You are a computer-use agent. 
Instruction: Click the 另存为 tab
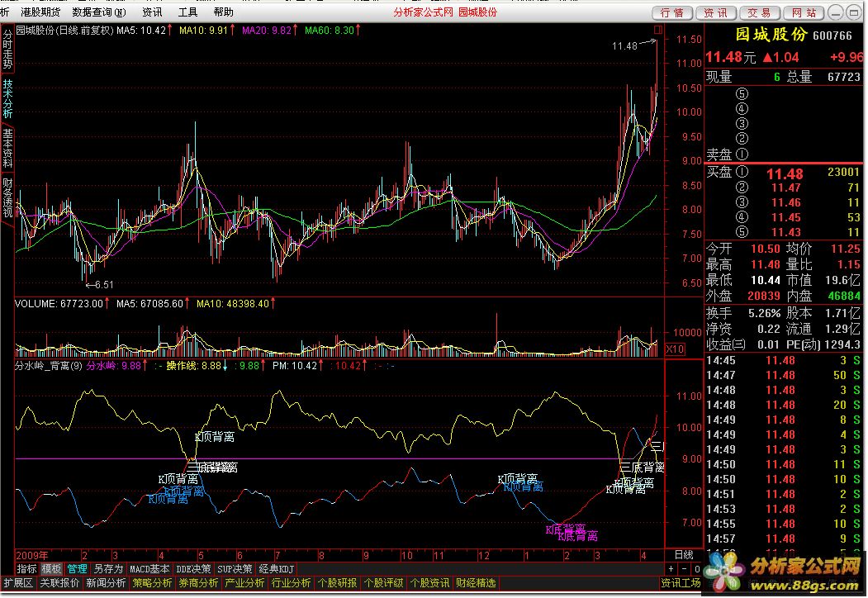click(x=108, y=568)
